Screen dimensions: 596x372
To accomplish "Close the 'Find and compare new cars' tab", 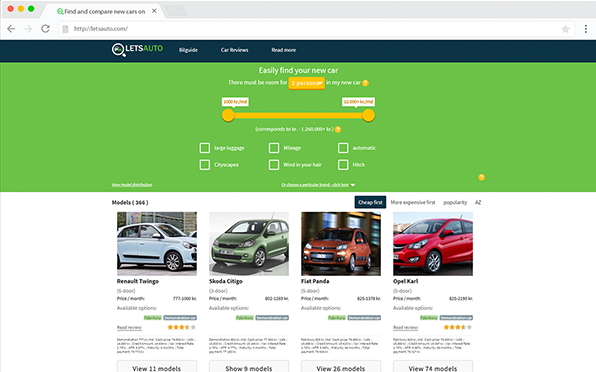I will (x=154, y=11).
